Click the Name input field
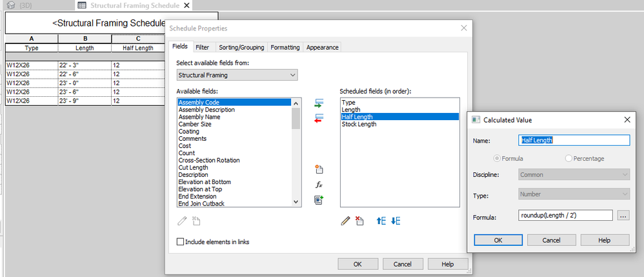The height and width of the screenshot is (277, 644). 574,140
